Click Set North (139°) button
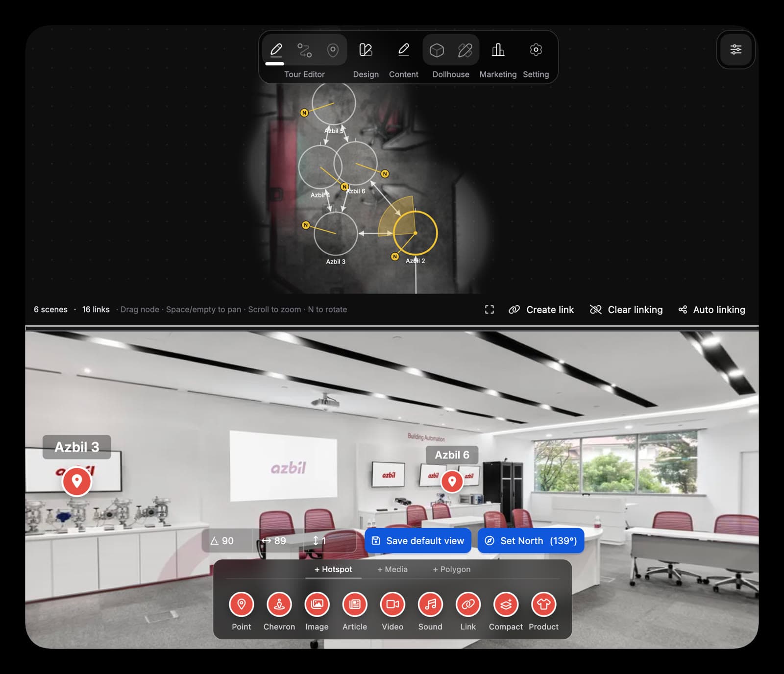The height and width of the screenshot is (674, 784). point(531,541)
